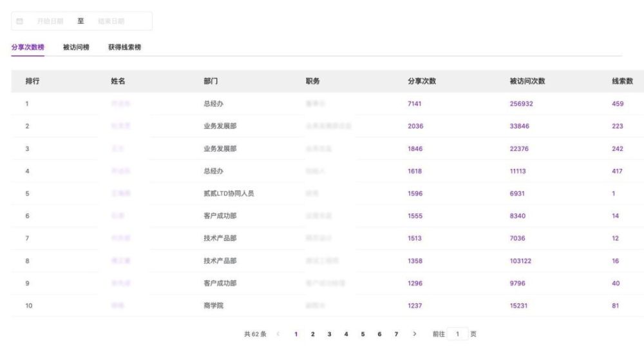
Task: Switch to 被访问榜 tab
Action: (x=76, y=47)
